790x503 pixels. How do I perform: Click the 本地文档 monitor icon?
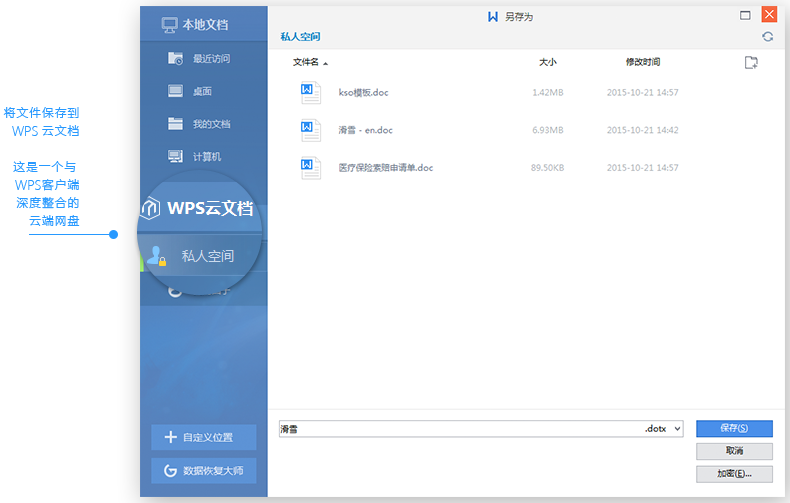pyautogui.click(x=169, y=25)
